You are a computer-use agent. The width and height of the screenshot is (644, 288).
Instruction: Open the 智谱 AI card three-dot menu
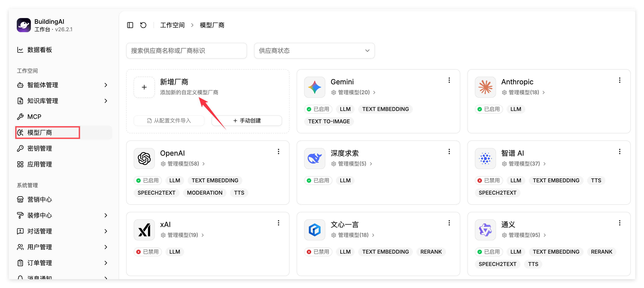(x=620, y=151)
